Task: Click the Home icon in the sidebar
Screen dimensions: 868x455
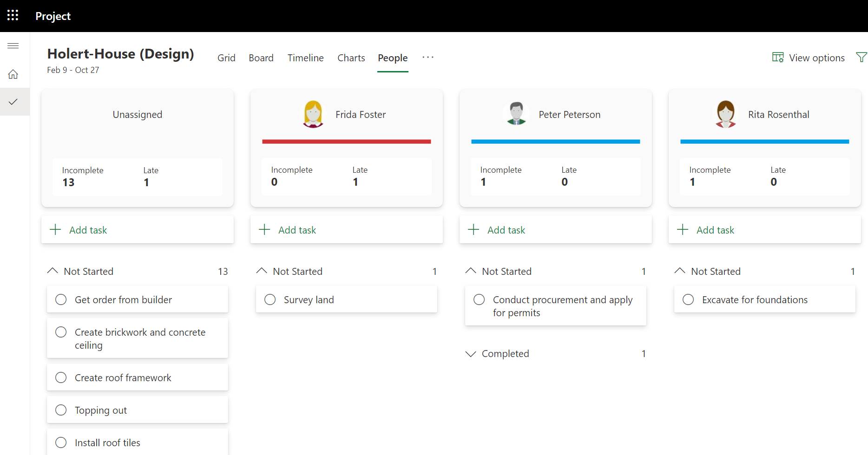Action: click(13, 74)
